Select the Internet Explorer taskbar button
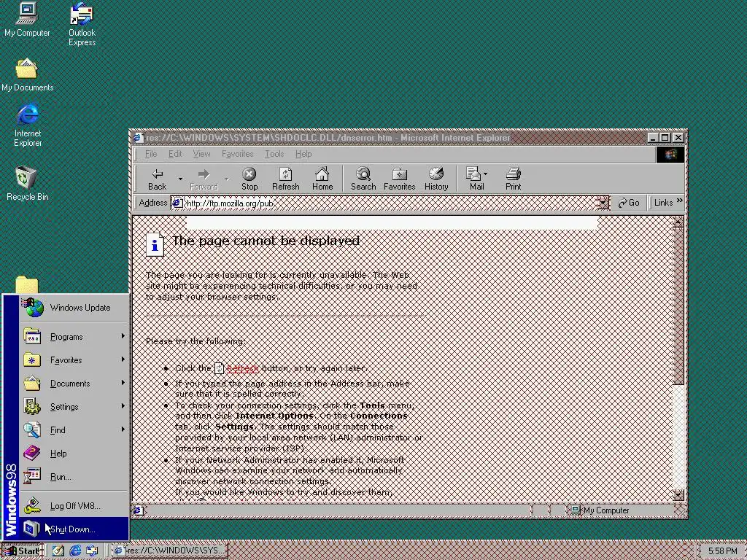 169,551
